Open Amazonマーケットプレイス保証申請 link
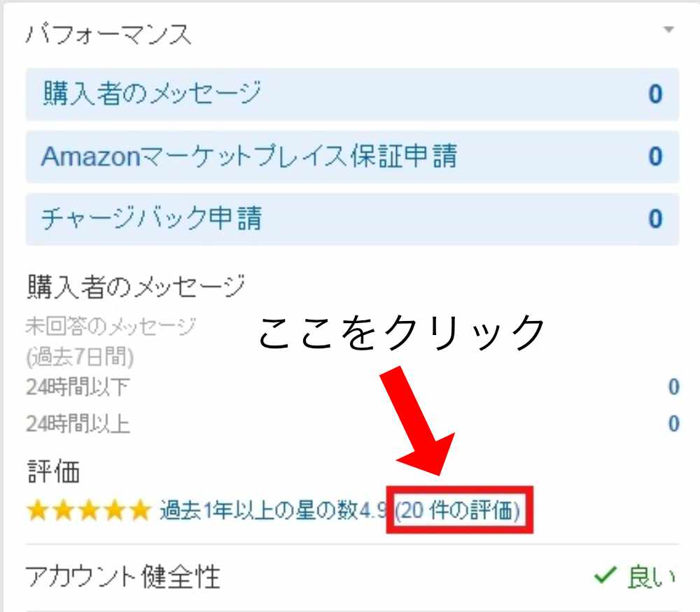 (x=249, y=156)
